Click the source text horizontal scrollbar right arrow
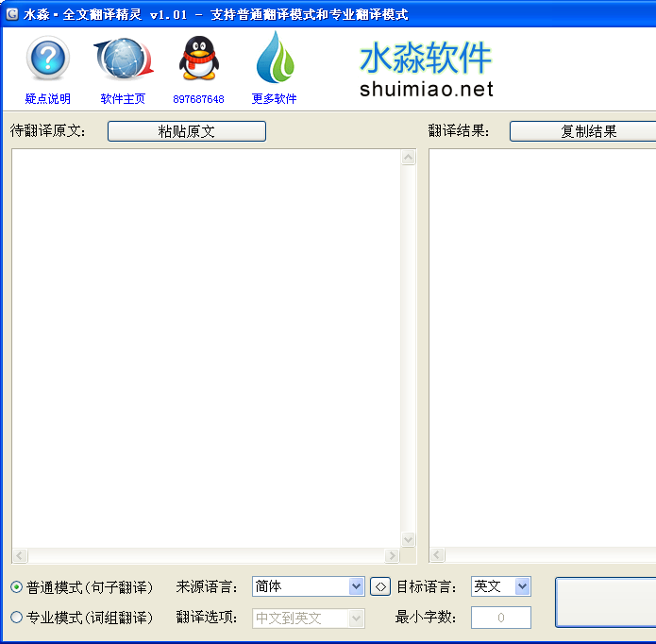The image size is (656, 644). click(392, 556)
